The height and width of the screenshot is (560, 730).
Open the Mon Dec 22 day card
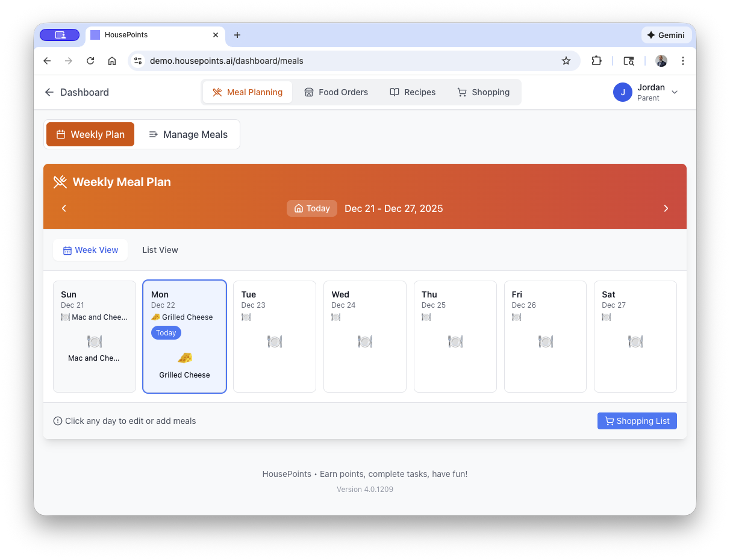tap(185, 337)
